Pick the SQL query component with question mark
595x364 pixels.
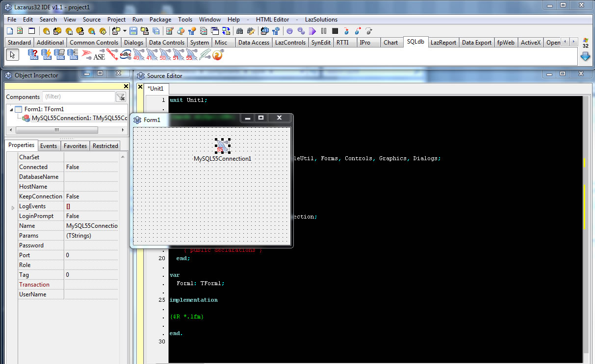[33, 55]
